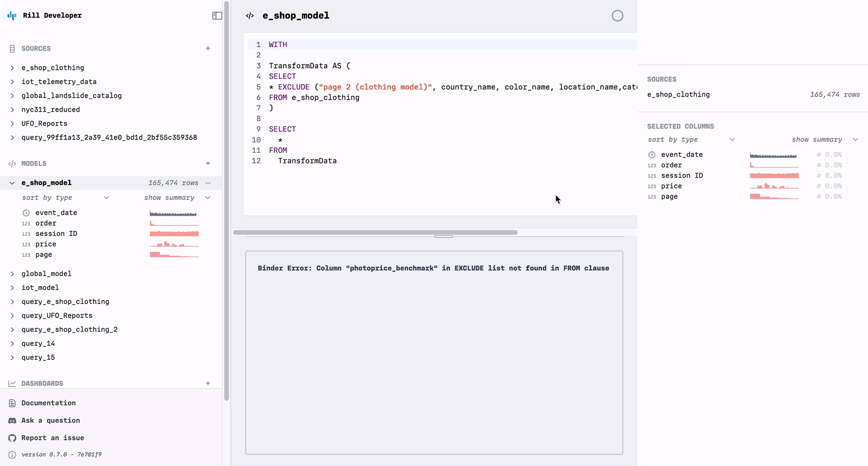Expand the e_shop_clothing source
868x466 pixels.
coord(12,68)
